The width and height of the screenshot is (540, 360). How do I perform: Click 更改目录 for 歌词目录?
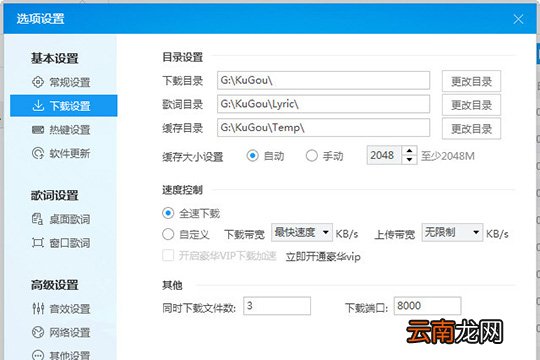coord(471,105)
